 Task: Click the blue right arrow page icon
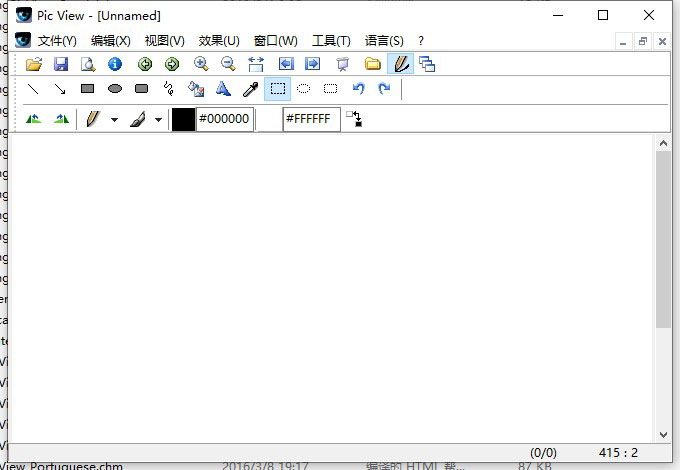point(313,64)
